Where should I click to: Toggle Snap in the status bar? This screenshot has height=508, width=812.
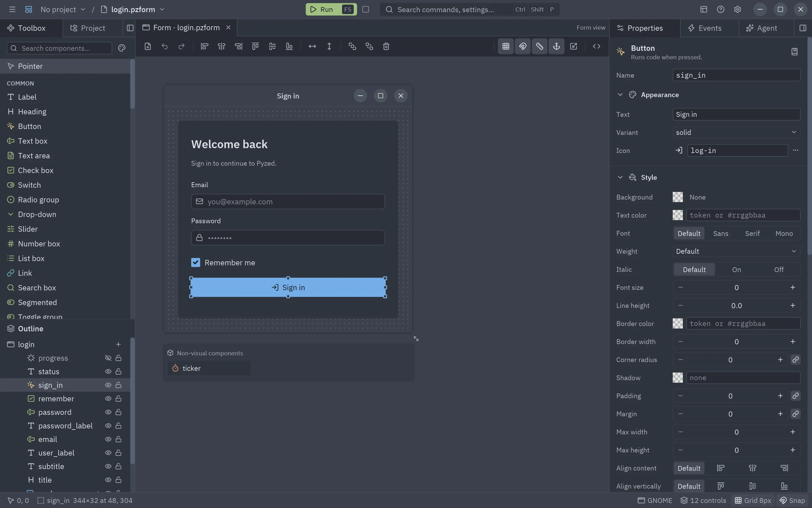point(792,500)
